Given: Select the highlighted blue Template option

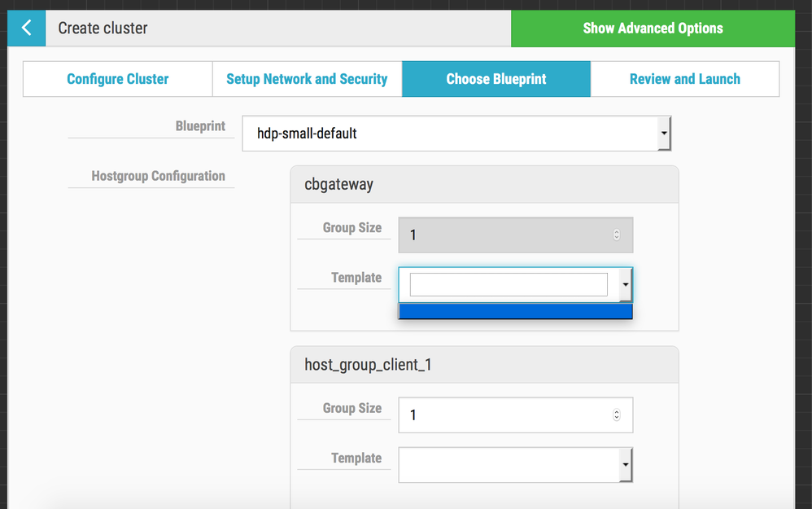Looking at the screenshot, I should (515, 312).
